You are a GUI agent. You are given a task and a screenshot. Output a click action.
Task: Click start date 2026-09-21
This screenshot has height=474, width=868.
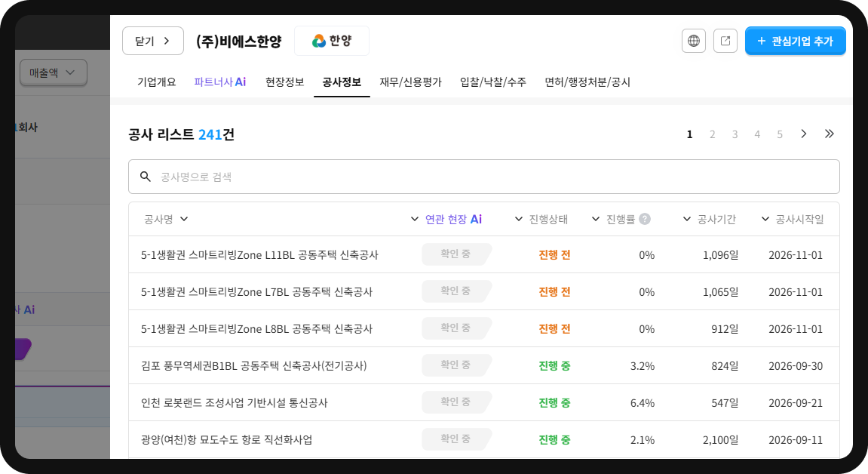coord(796,403)
